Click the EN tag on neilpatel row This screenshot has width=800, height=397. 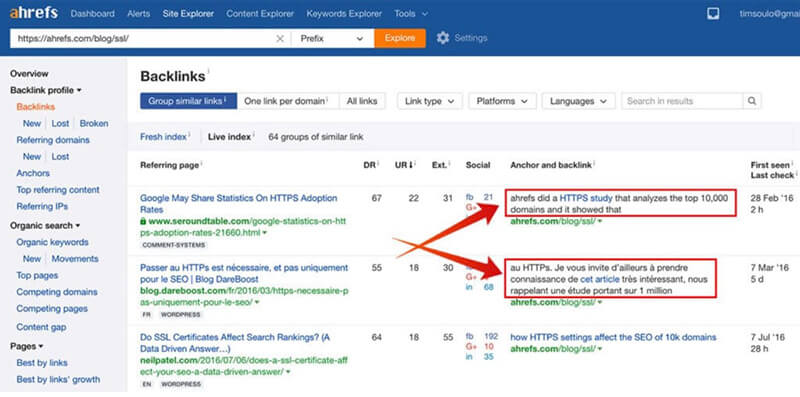coord(147,384)
